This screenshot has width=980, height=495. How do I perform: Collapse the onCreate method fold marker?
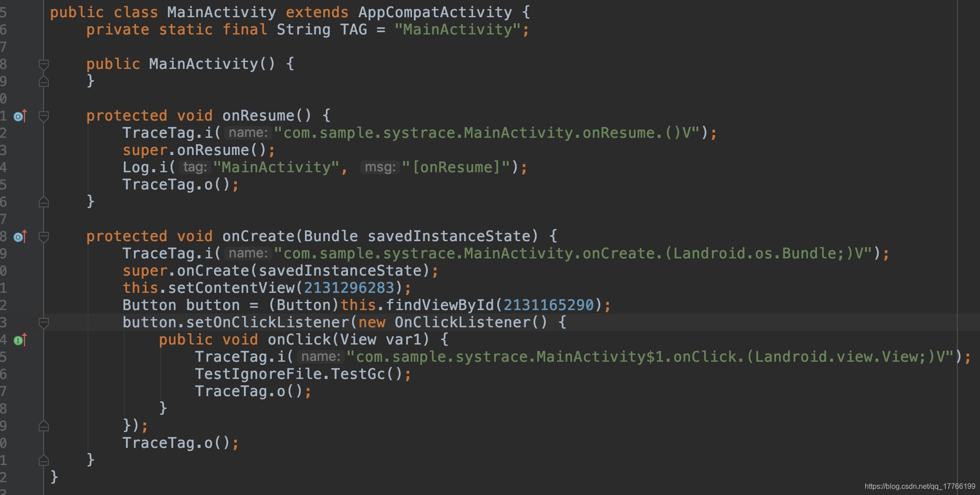click(x=44, y=237)
